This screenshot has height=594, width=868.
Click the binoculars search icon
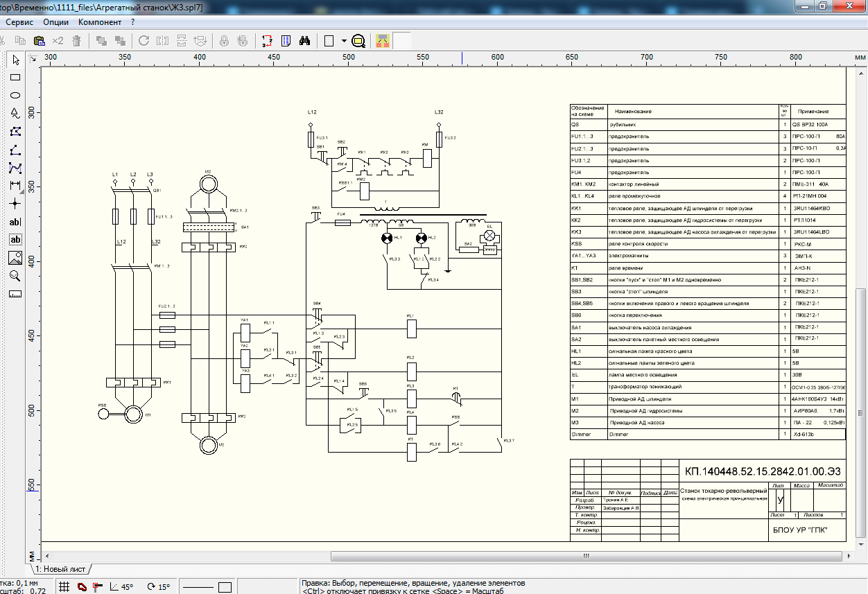coord(304,40)
